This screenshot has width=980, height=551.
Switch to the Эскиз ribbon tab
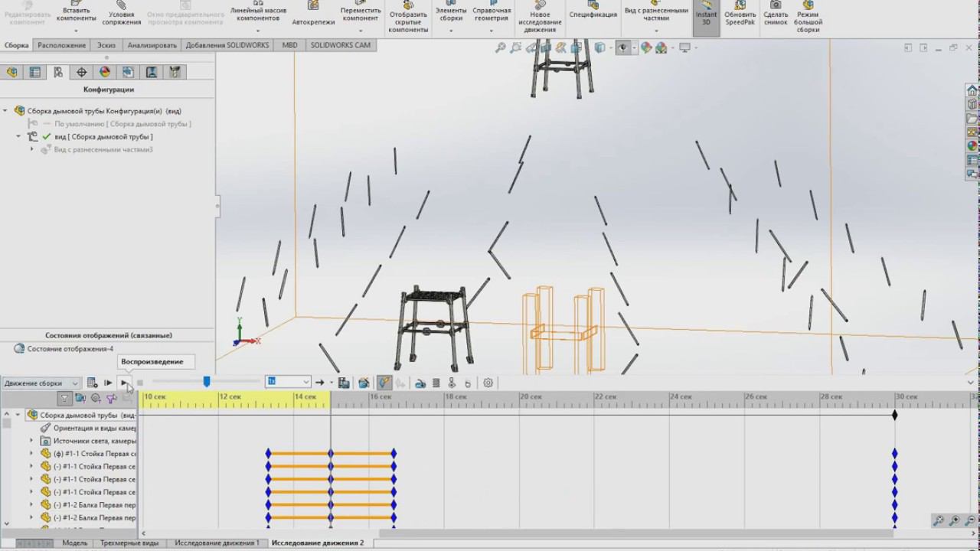coord(106,45)
